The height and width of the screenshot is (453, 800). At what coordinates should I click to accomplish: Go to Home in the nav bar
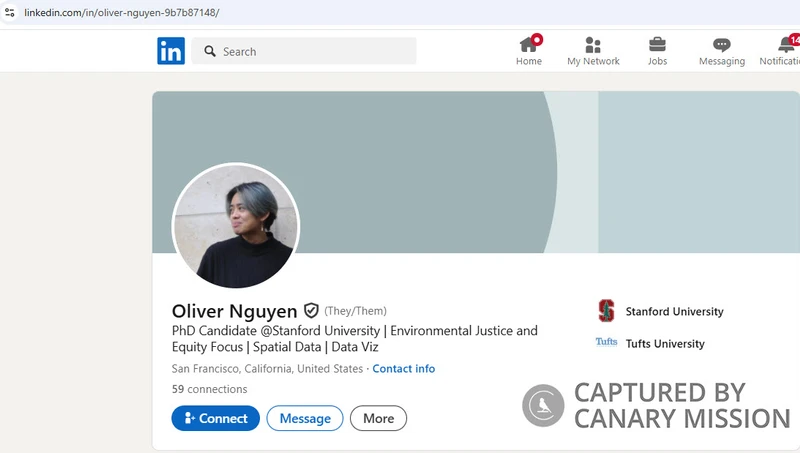(x=529, y=51)
